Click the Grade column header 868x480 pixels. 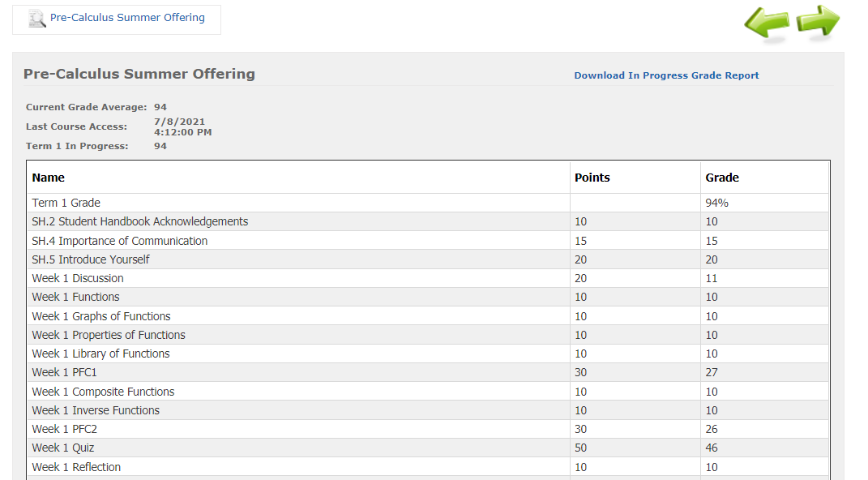(x=722, y=178)
